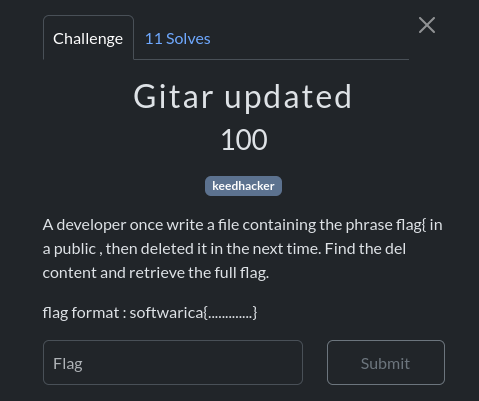
Task: Submit the flag with the Submit button
Action: coord(386,363)
